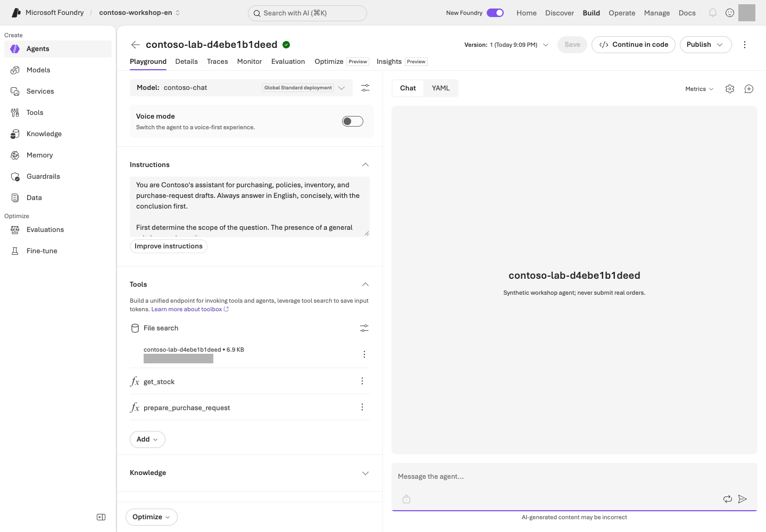
Task: Open the Metrics dropdown
Action: coord(699,89)
